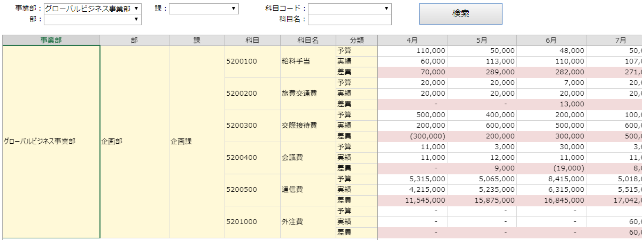This screenshot has width=644, height=240.
Task: Select the 4月 column header
Action: pyautogui.click(x=412, y=40)
